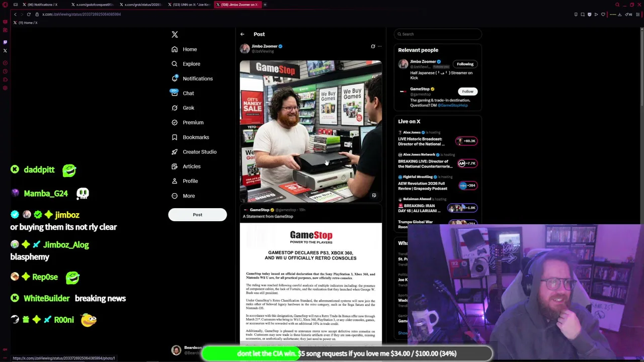
Task: Open Explore in the X sidebar
Action: [x=186, y=64]
